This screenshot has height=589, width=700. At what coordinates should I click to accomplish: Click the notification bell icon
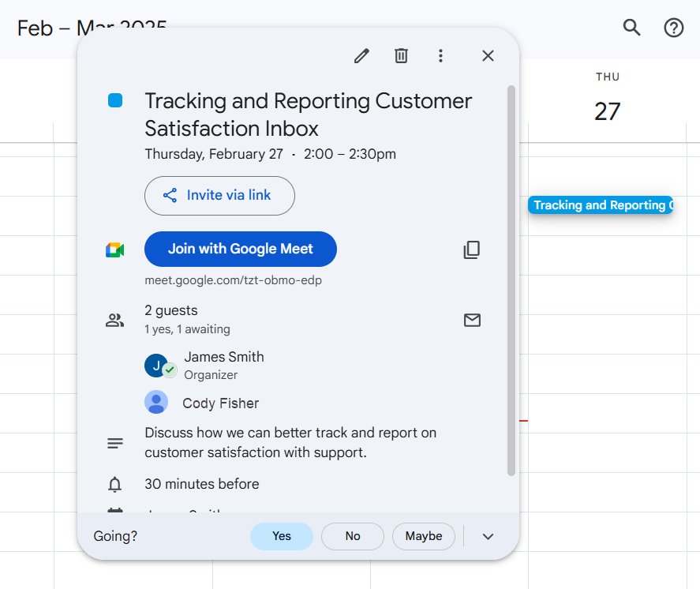[x=114, y=483]
